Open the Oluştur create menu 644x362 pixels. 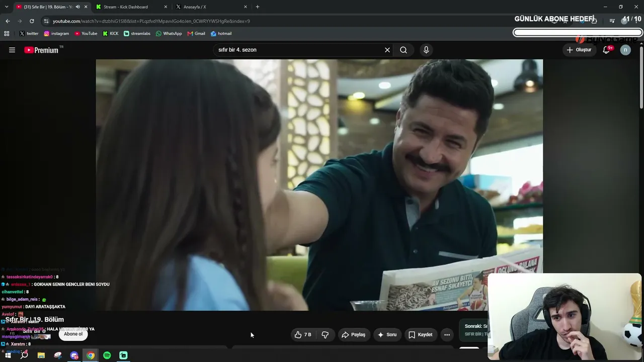click(579, 50)
